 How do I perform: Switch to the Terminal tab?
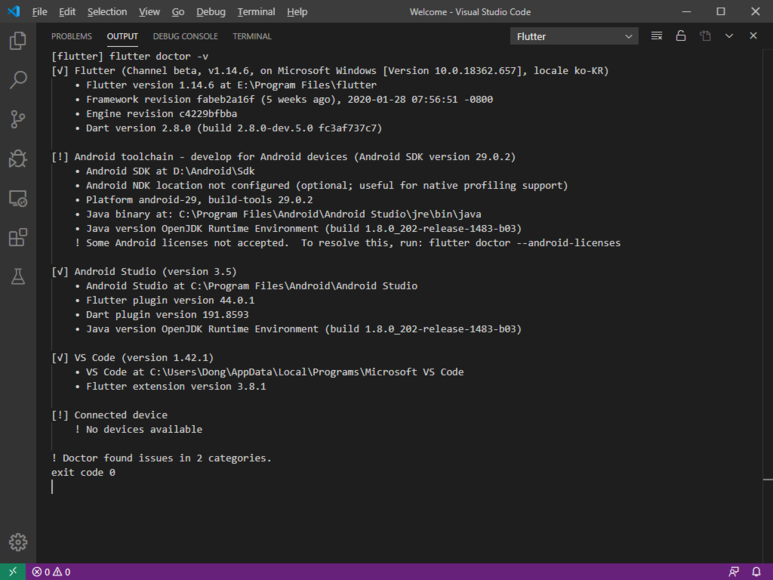pyautogui.click(x=252, y=36)
